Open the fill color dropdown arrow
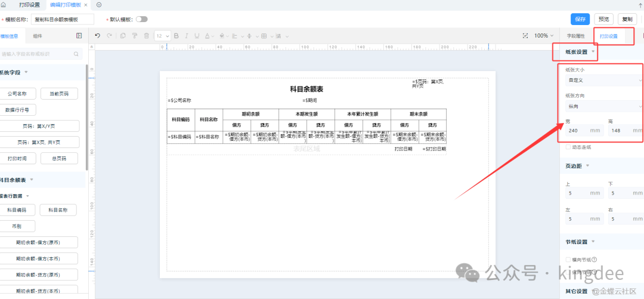 (228, 36)
